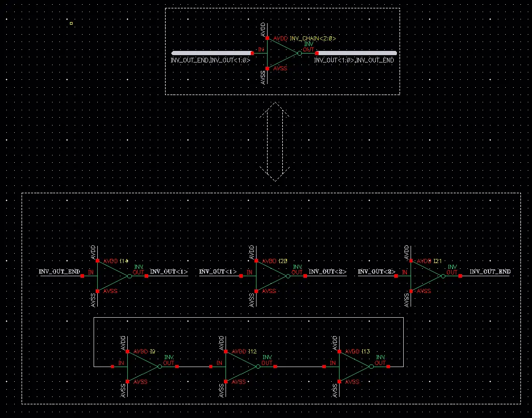This screenshot has width=532, height=418.
Task: Select inverter instance I12
Action: point(242,367)
